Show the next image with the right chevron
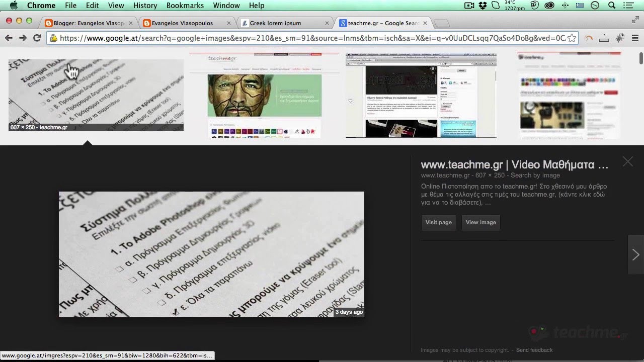This screenshot has width=644, height=362. tap(636, 255)
